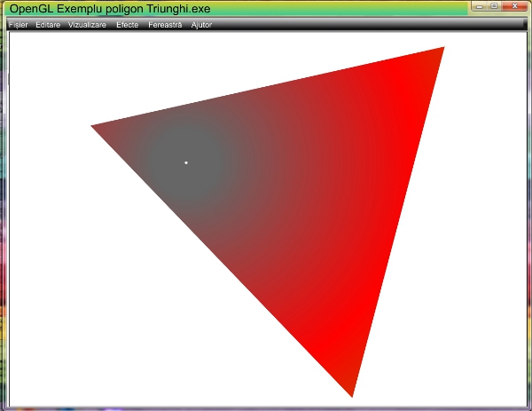Screen dimensions: 532x411
Task: Open the Editare menu
Action: tap(48, 25)
